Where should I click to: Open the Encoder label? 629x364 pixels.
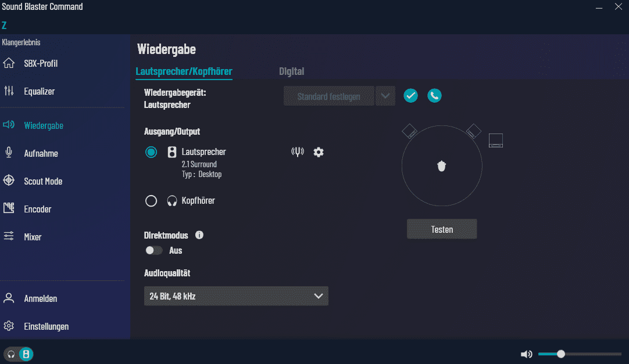[x=38, y=209]
